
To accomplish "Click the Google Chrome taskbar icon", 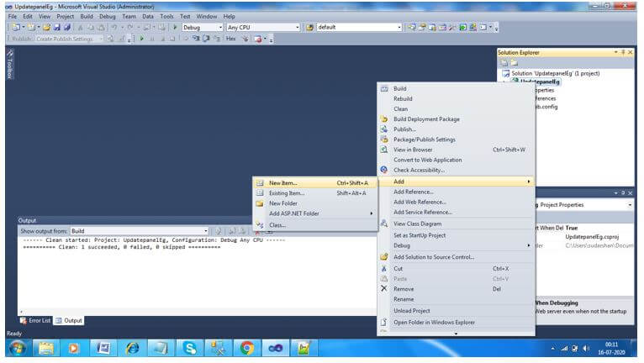I will pyautogui.click(x=246, y=348).
